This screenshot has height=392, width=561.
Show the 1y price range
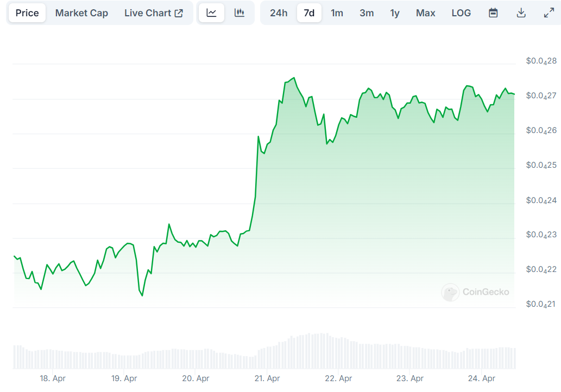pyautogui.click(x=395, y=13)
